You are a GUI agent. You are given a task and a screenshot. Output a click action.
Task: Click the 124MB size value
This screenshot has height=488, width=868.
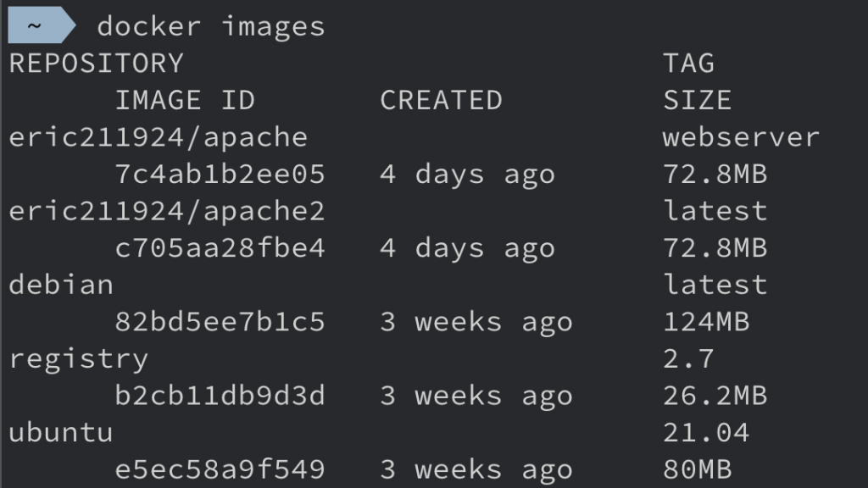tap(706, 322)
